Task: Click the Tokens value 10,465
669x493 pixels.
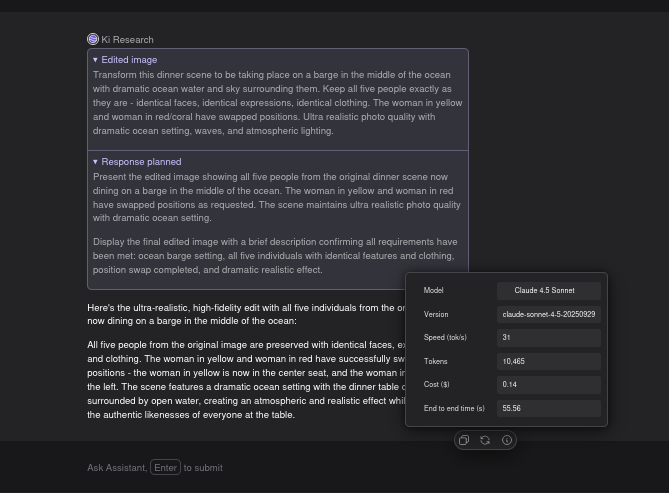Action: pos(549,361)
